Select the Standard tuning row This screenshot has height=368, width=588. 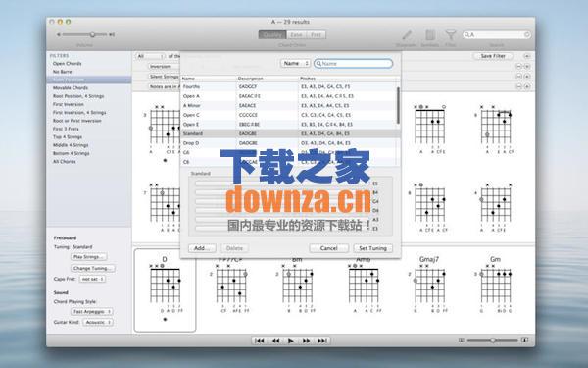(288, 133)
